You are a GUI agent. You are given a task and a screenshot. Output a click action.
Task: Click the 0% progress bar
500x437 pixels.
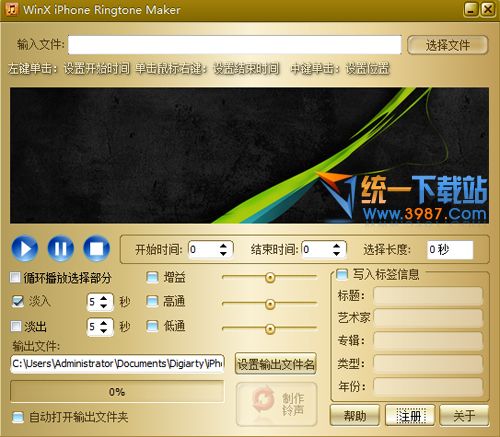click(117, 392)
